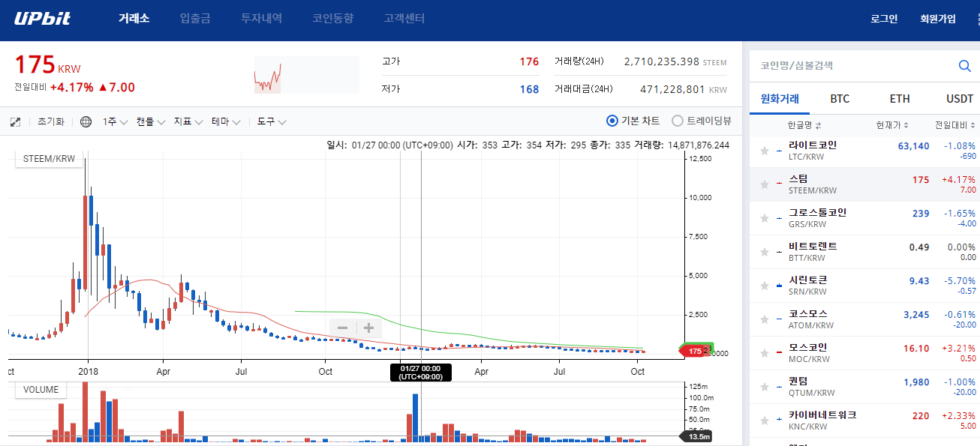The width and height of the screenshot is (980, 446).
Task: Switch to ETH market tab
Action: pos(900,99)
